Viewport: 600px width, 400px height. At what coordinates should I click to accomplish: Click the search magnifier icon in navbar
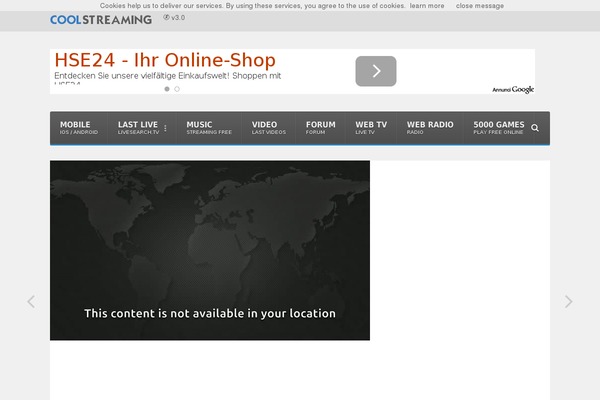click(535, 128)
